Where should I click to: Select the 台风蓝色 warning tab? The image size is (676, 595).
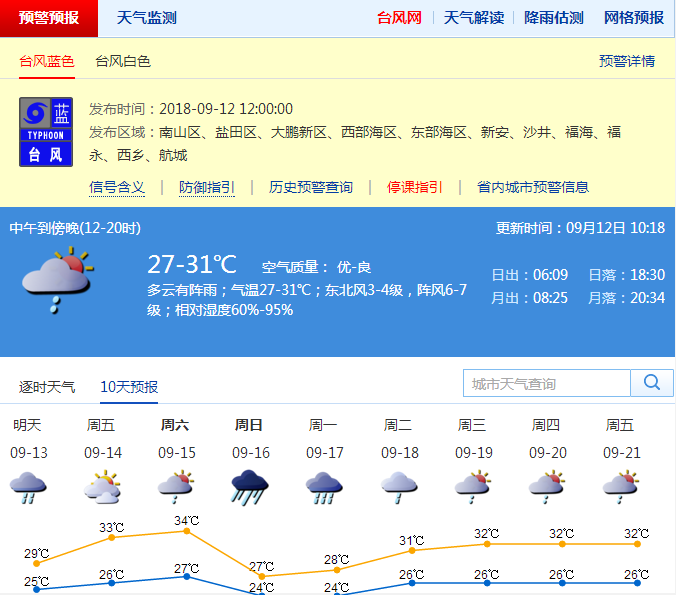pos(47,62)
